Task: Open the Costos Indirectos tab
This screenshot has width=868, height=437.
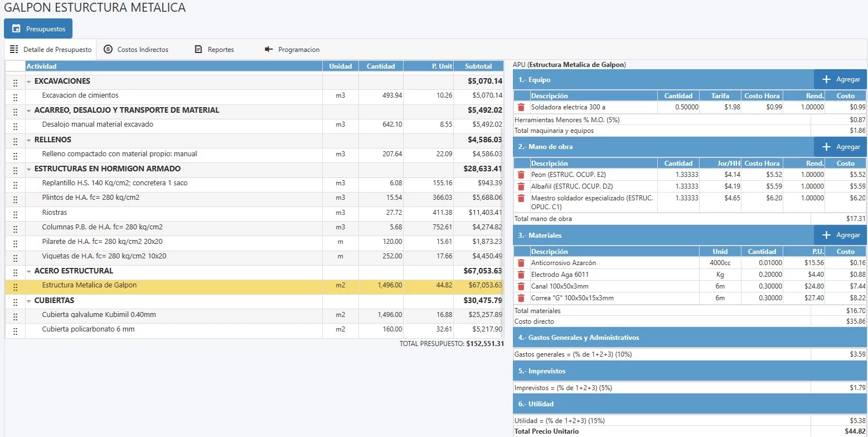Action: (136, 50)
